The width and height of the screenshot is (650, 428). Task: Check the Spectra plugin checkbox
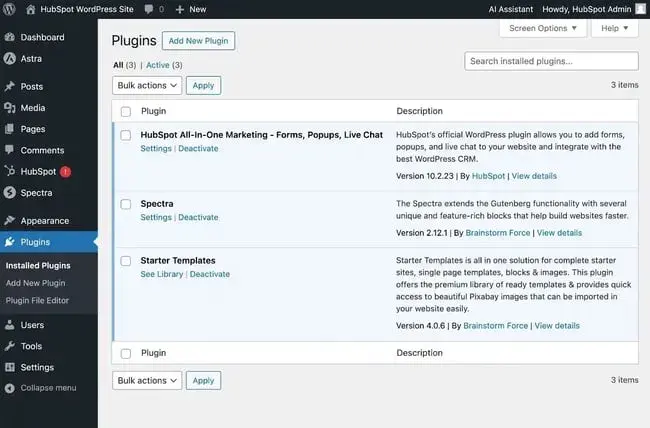(126, 204)
